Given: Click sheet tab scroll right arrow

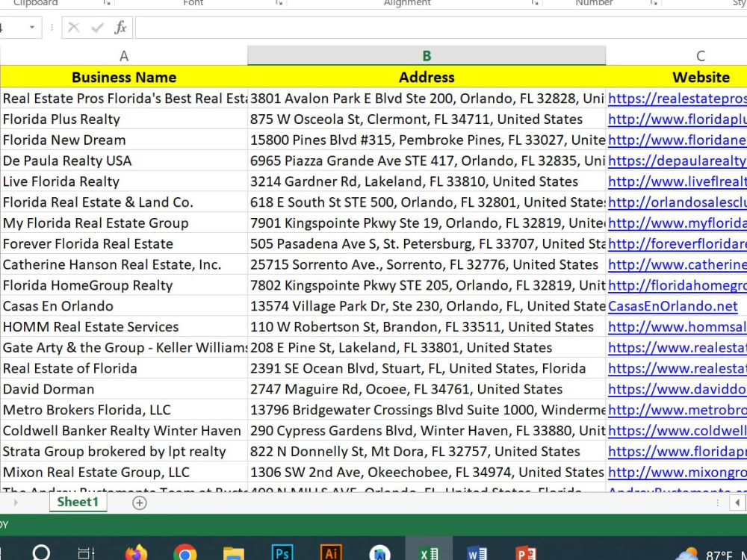Looking at the screenshot, I should [16, 503].
